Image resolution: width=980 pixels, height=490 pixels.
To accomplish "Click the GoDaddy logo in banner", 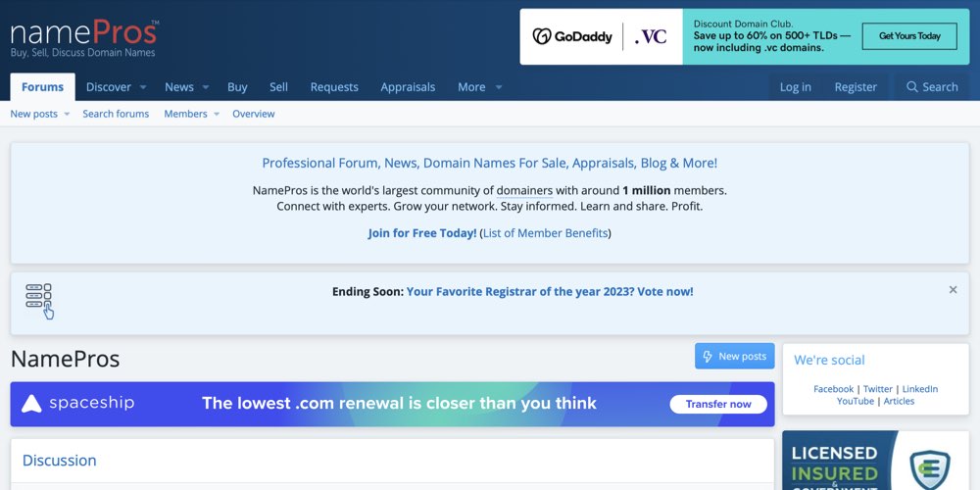I will (x=572, y=36).
